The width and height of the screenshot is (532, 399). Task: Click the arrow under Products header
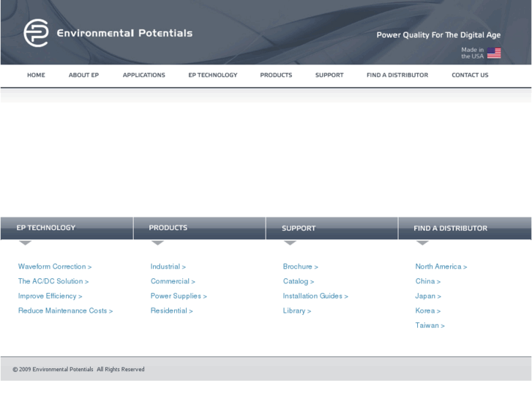(x=157, y=243)
